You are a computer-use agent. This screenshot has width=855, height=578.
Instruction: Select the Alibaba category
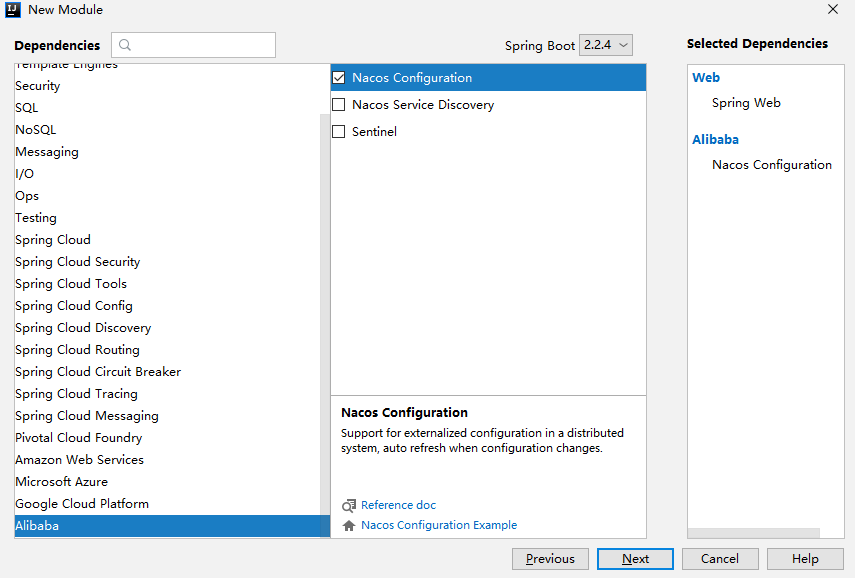click(x=37, y=526)
